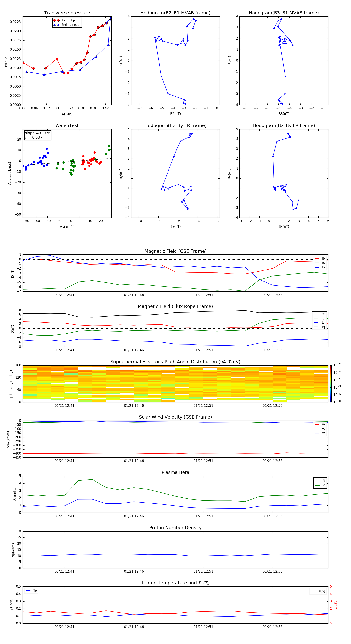Select the "Magnetic Field (GSE Frame)" title
This screenshot has width=351, height=644.
(175, 251)
